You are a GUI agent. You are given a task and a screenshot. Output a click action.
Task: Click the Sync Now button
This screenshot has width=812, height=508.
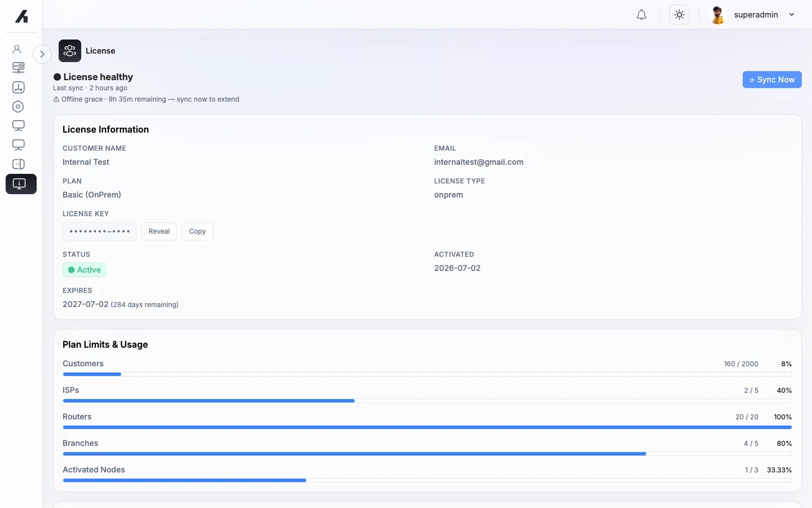[x=772, y=80]
